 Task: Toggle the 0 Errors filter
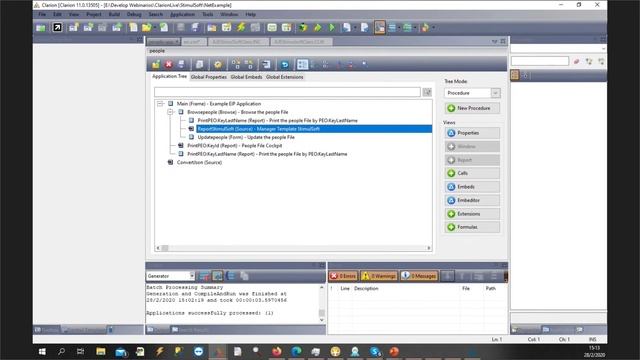[343, 276]
